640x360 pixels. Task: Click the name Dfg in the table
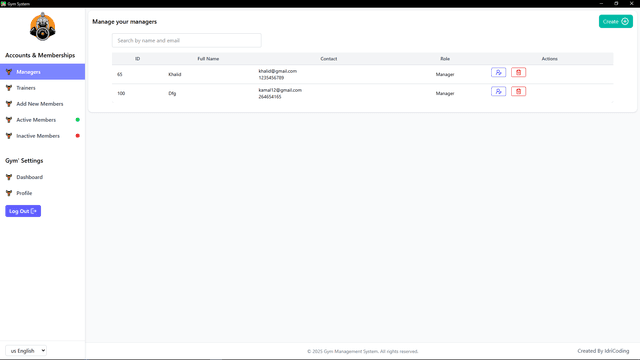[172, 93]
